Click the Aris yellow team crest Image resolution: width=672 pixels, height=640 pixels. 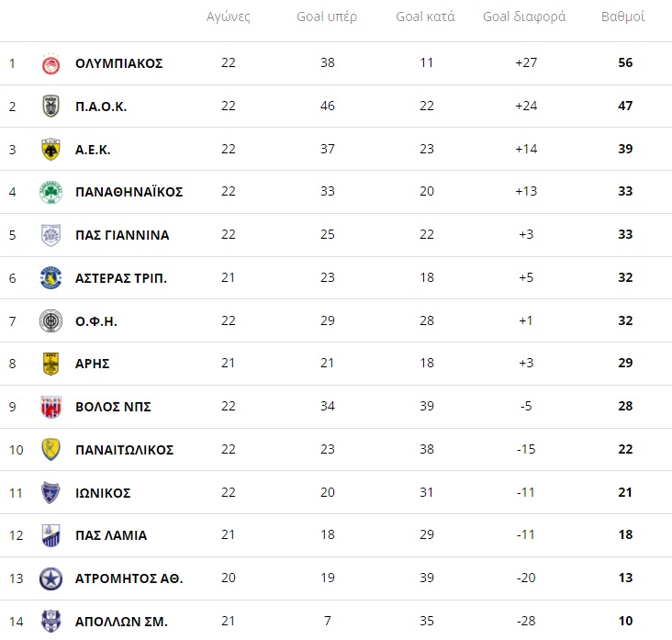50,364
